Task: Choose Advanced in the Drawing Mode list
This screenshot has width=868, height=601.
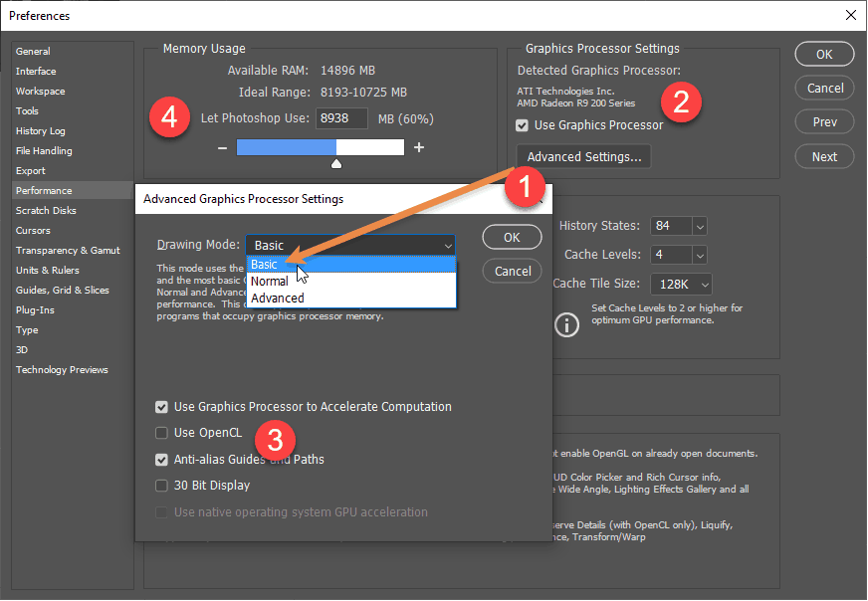Action: point(351,299)
